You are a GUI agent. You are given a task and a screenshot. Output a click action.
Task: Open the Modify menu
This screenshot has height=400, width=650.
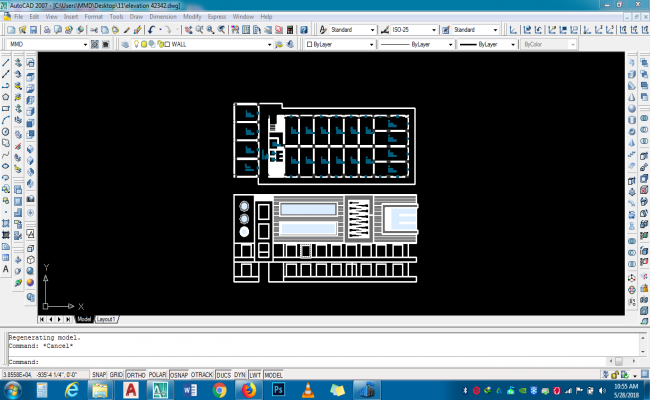pyautogui.click(x=192, y=17)
